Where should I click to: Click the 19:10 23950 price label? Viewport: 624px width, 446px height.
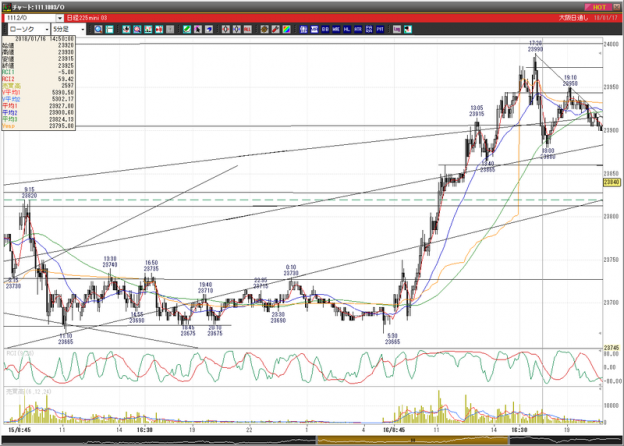(570, 80)
